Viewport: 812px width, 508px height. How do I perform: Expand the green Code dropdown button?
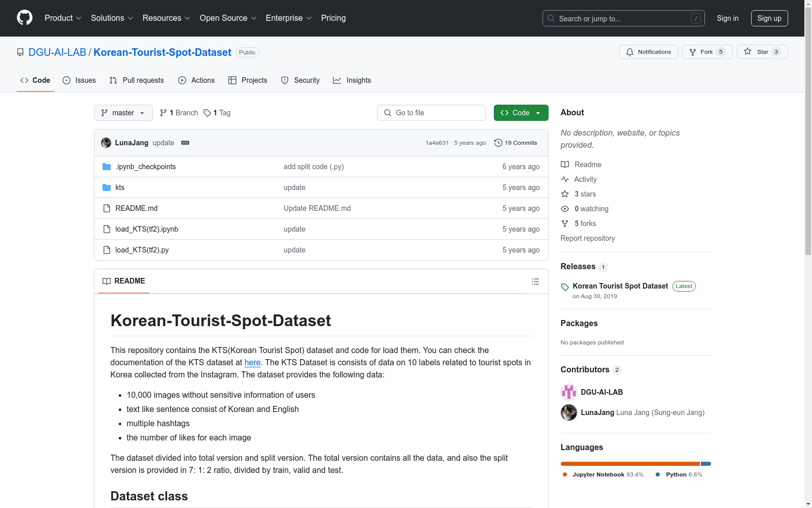click(x=521, y=113)
